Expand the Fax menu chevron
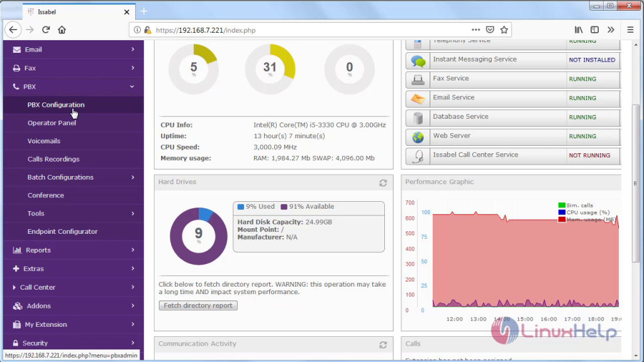 [133, 68]
